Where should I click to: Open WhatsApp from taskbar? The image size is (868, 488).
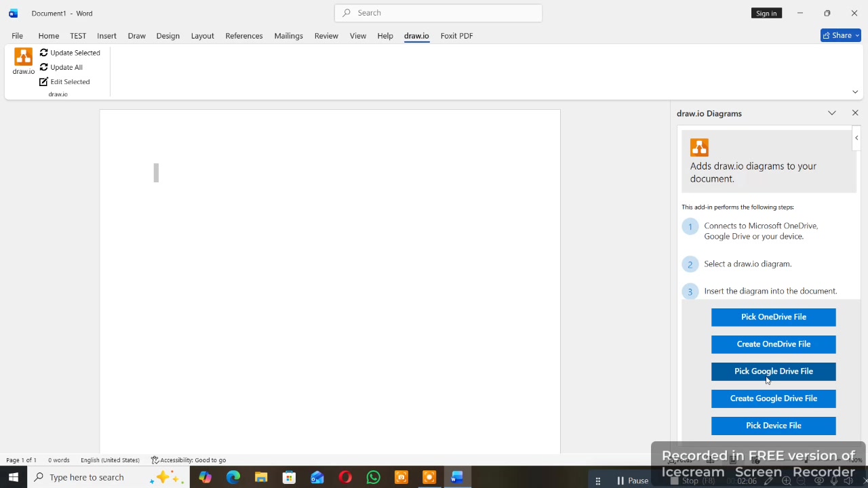pos(373,478)
